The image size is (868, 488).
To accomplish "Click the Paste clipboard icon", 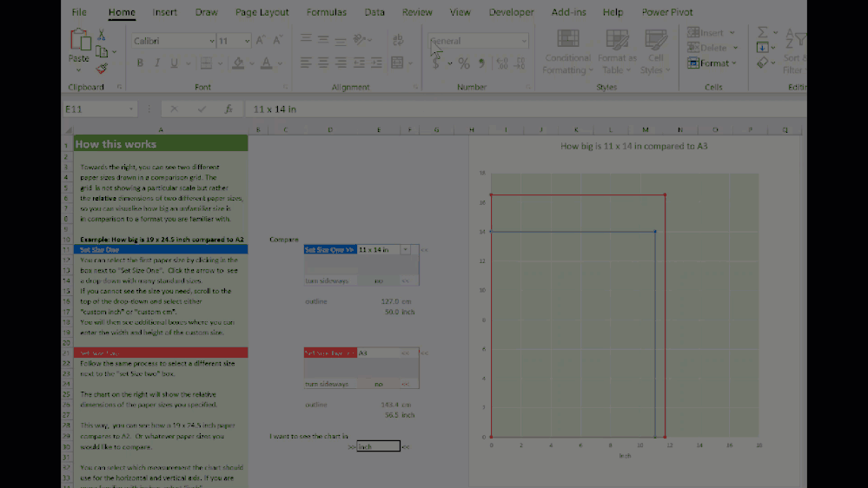I will point(79,40).
